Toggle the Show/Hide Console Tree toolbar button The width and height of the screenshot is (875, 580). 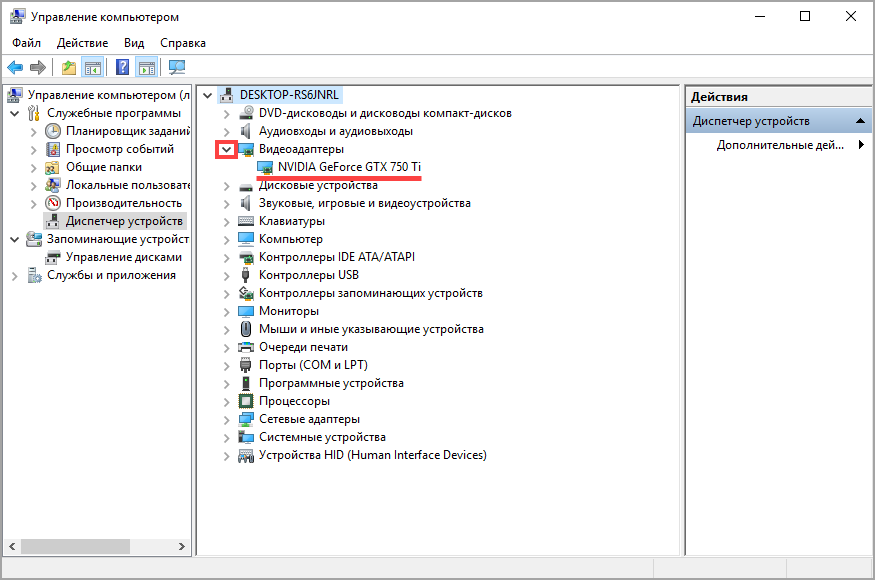point(93,67)
